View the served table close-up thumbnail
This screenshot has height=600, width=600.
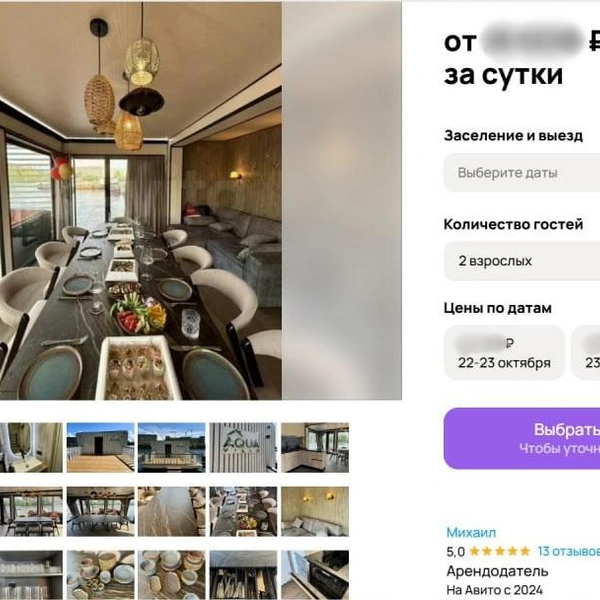[243, 511]
